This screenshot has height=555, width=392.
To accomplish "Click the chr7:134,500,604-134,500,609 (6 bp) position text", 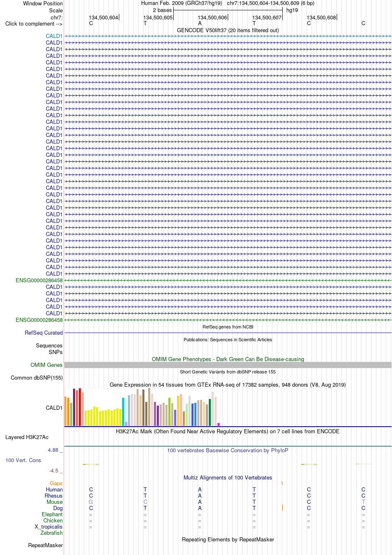I will pos(271,3).
